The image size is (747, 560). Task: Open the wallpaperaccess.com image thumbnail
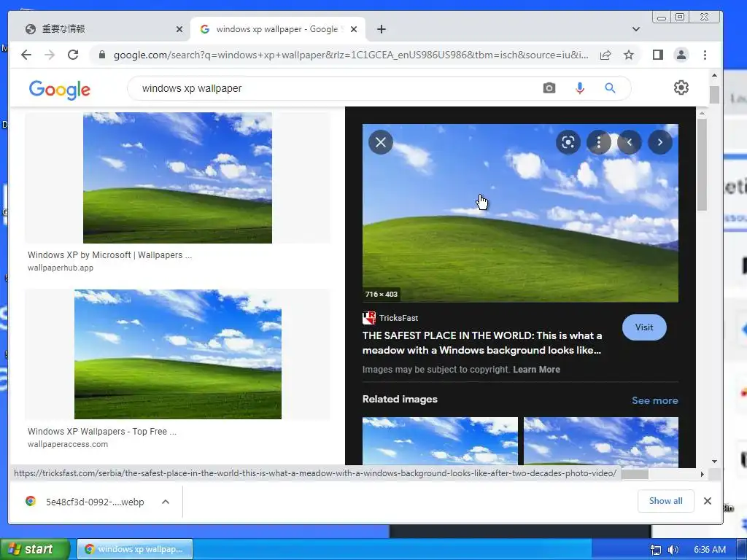click(178, 354)
